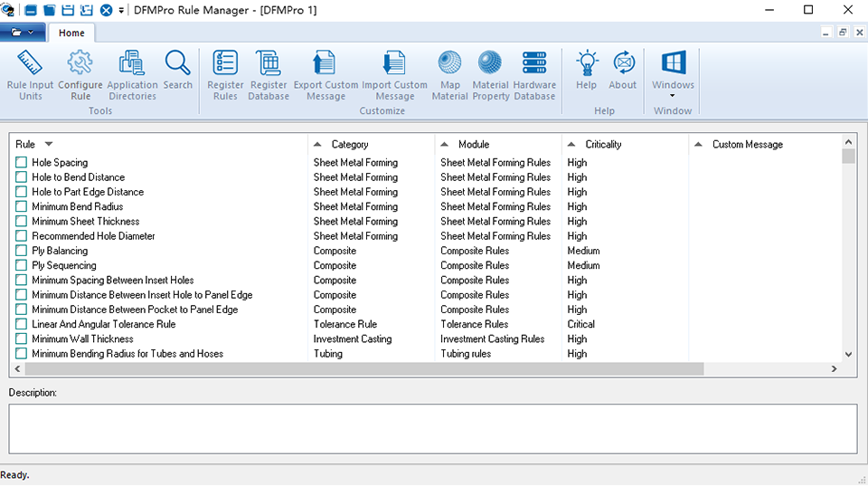This screenshot has width=868, height=486.
Task: Click the blue X quick access icon
Action: 107,10
